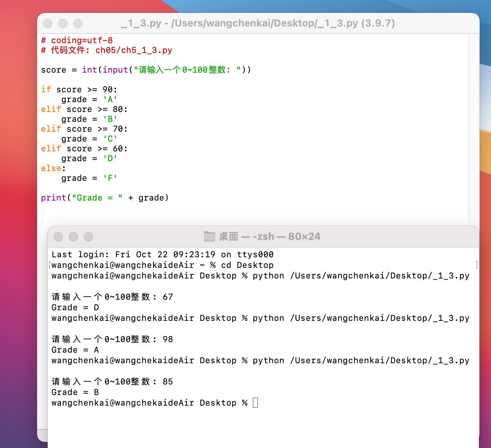
Task: Click the 'elif score >= 60:' line
Action: pos(84,149)
